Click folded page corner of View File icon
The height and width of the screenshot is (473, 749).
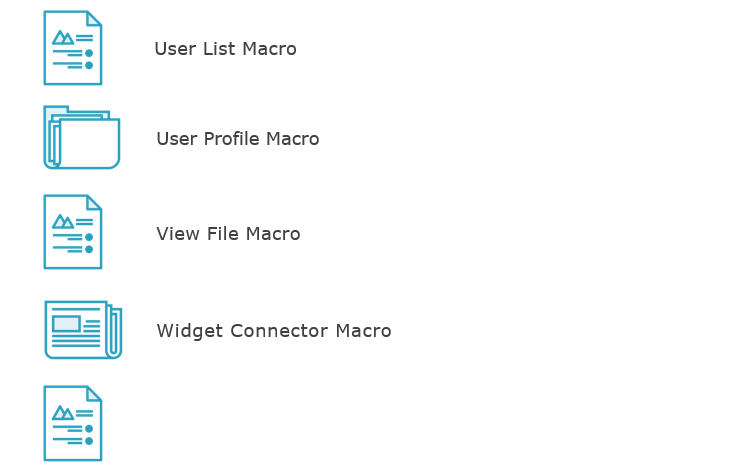(x=94, y=203)
